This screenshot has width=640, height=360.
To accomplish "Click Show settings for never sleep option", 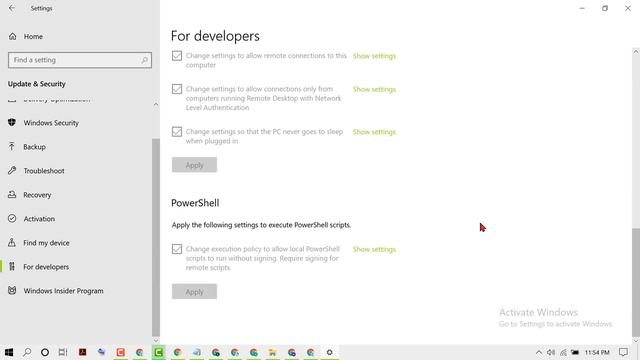I will click(x=374, y=132).
